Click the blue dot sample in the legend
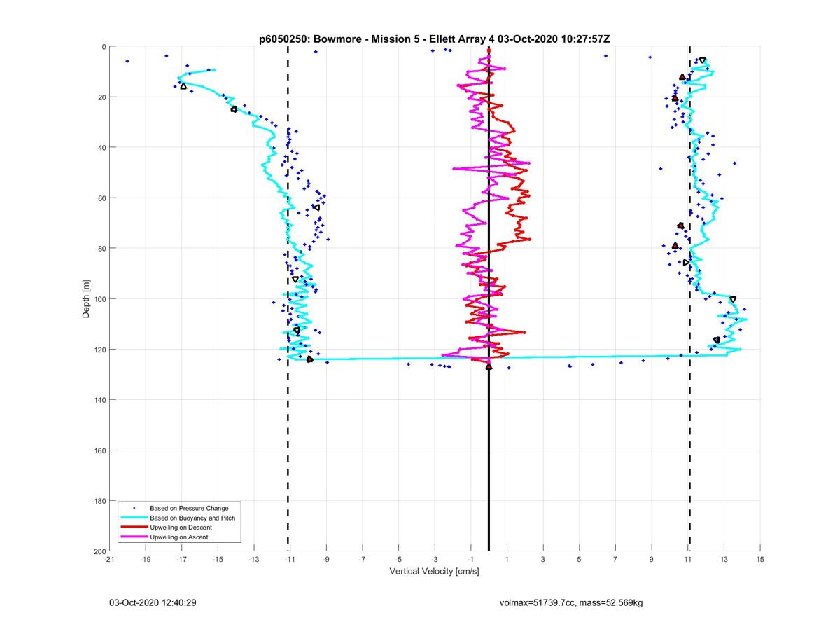The width and height of the screenshot is (840, 620). [134, 508]
